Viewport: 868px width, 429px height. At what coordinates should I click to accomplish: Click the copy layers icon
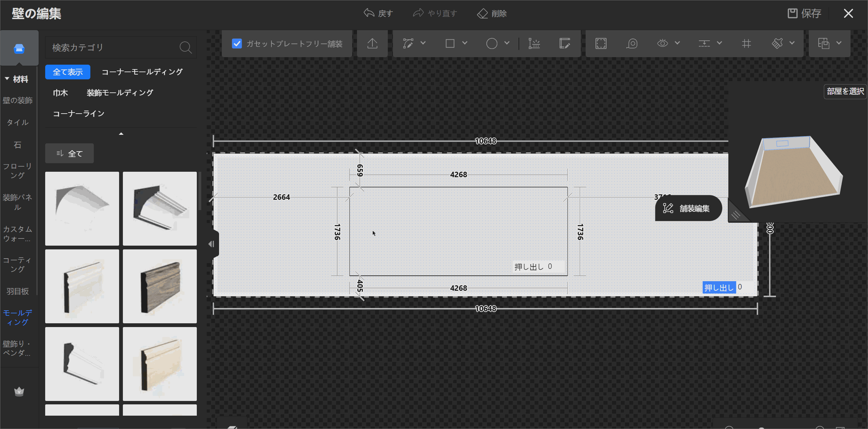point(824,43)
